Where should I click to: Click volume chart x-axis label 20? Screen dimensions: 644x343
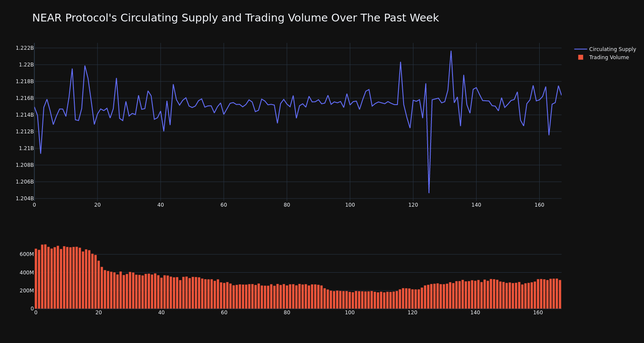99,313
